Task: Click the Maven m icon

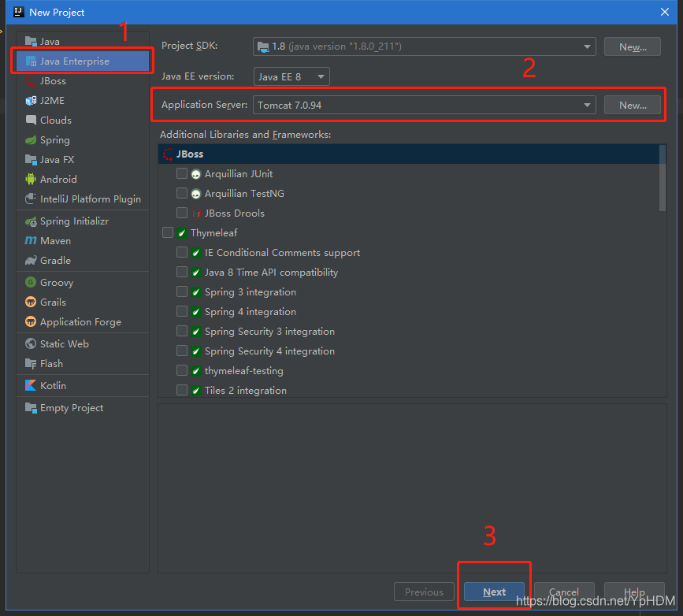Action: click(x=31, y=240)
